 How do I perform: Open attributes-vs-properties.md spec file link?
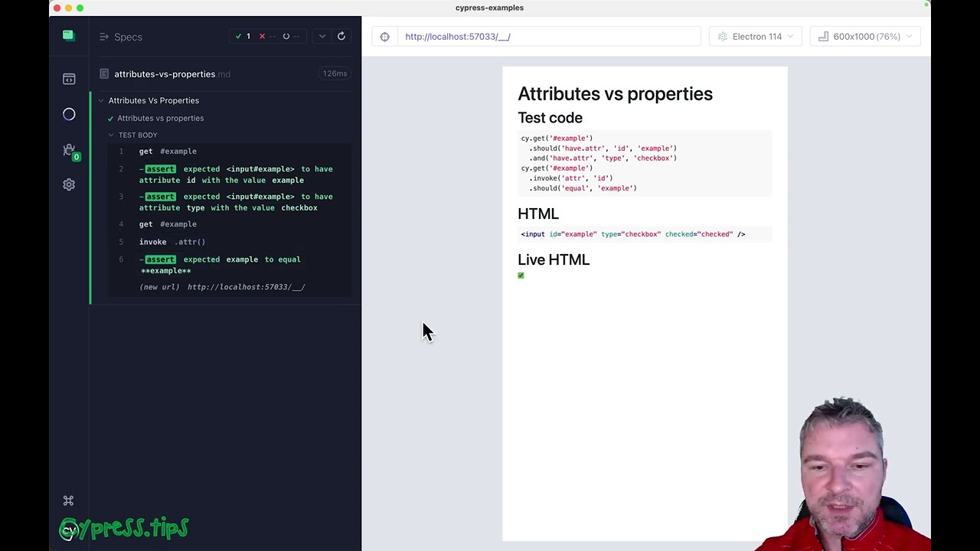coord(172,74)
